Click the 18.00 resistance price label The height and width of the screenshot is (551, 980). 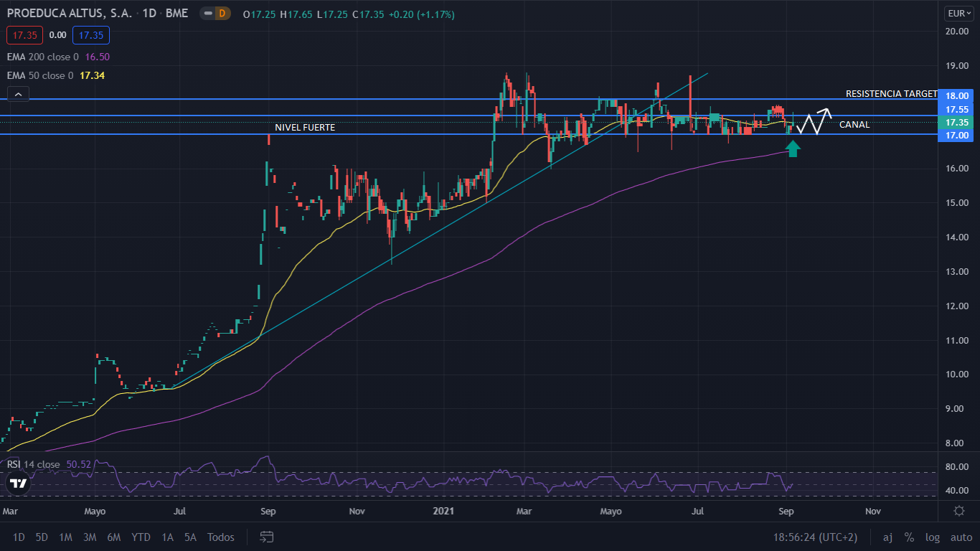(957, 95)
